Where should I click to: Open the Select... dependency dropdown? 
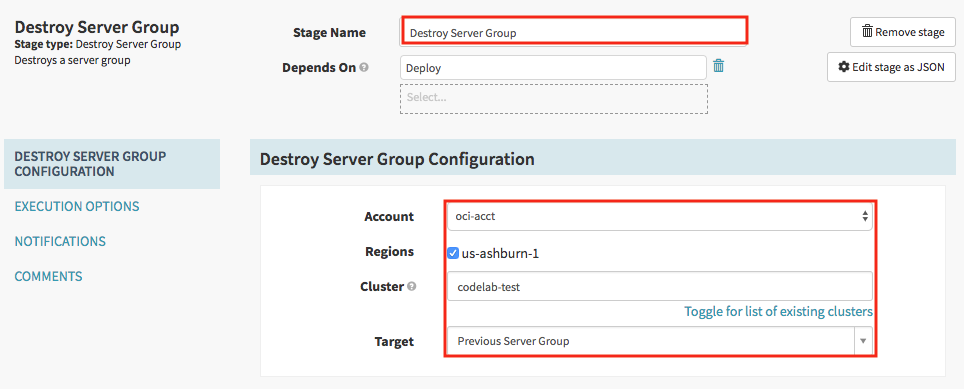click(553, 98)
